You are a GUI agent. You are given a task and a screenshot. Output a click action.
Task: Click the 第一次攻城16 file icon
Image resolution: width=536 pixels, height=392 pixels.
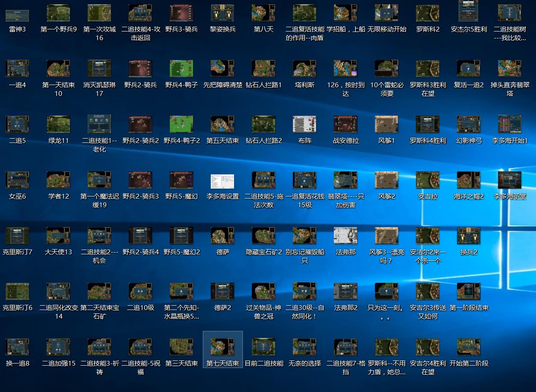click(99, 14)
